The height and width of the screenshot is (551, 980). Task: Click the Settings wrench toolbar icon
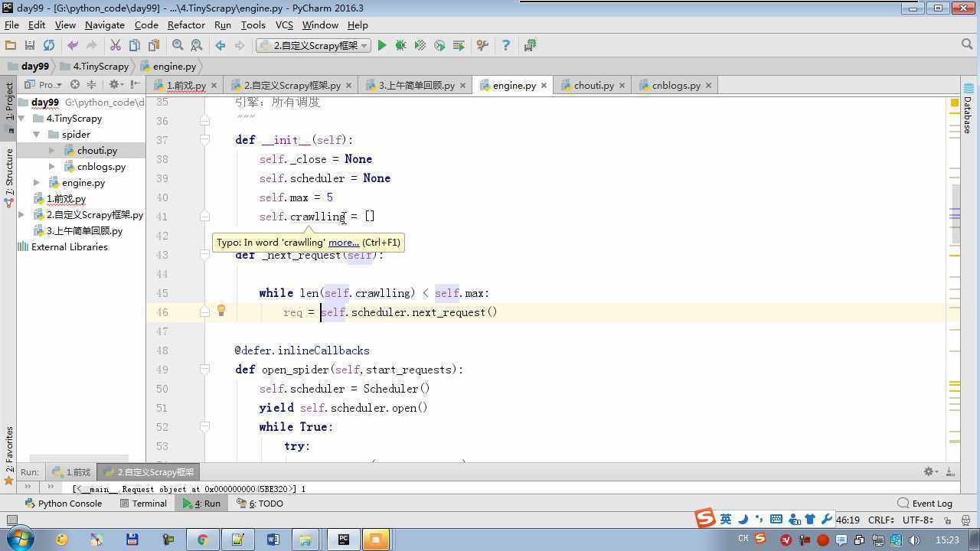click(x=482, y=46)
